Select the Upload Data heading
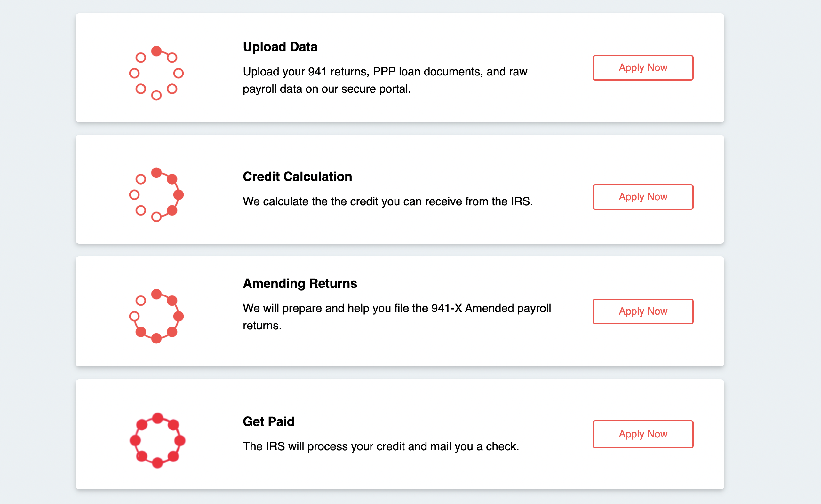Screen dimensions: 821x504 click(280, 47)
